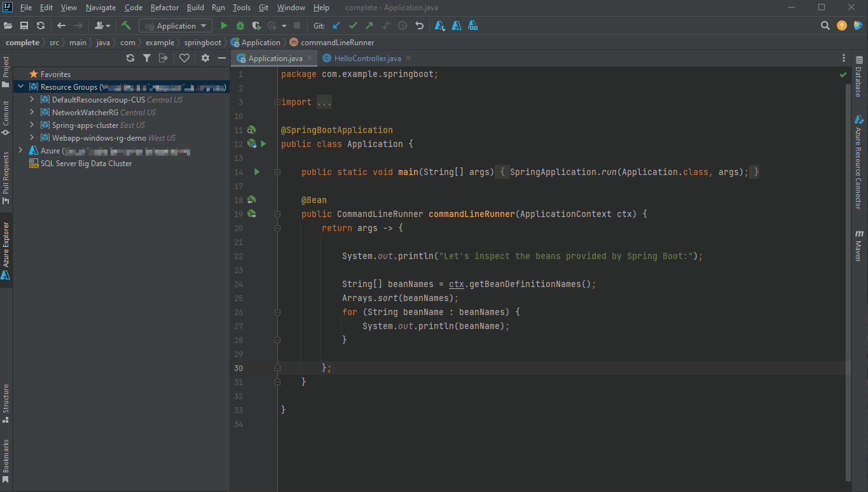
Task: Switch to the HelloController.java tab
Action: tap(368, 59)
